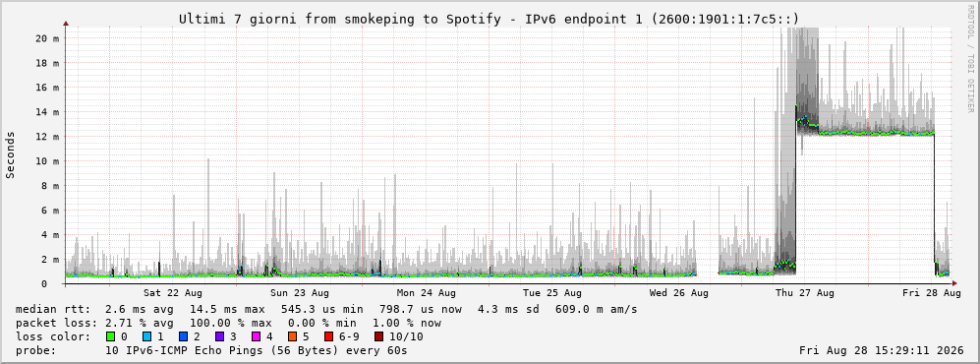Click the graph title mentioning Spotify IPv6 endpoint
The image size is (980, 364).
click(x=489, y=20)
